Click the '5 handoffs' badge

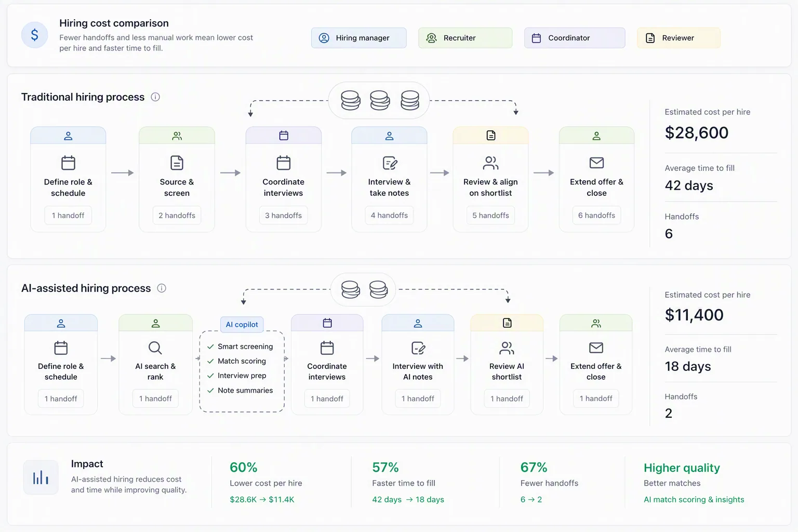[490, 215]
